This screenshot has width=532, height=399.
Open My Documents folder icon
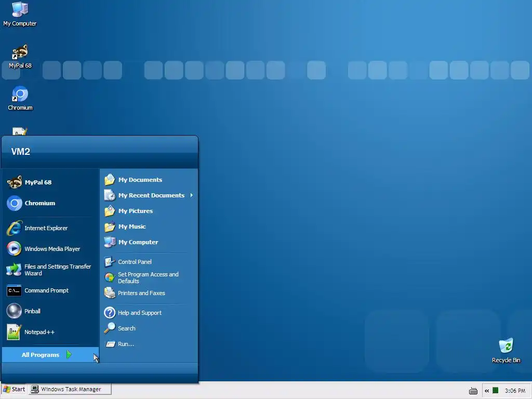(x=110, y=179)
